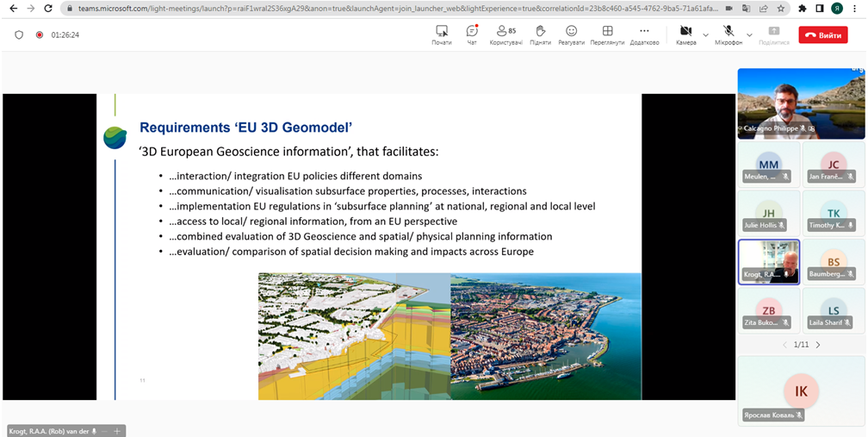Open the browser extensions puzzle icon
This screenshot has width=868, height=437.
click(803, 9)
